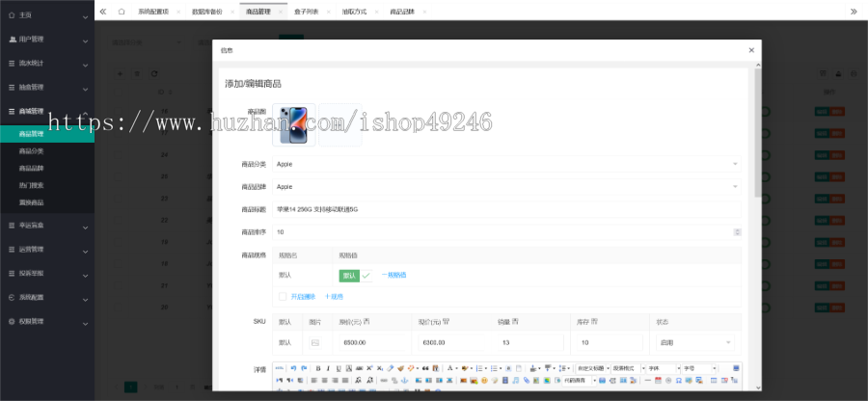Screen dimensions: 868x401
Task: Click the home icon in the tab bar
Action: pos(122,11)
